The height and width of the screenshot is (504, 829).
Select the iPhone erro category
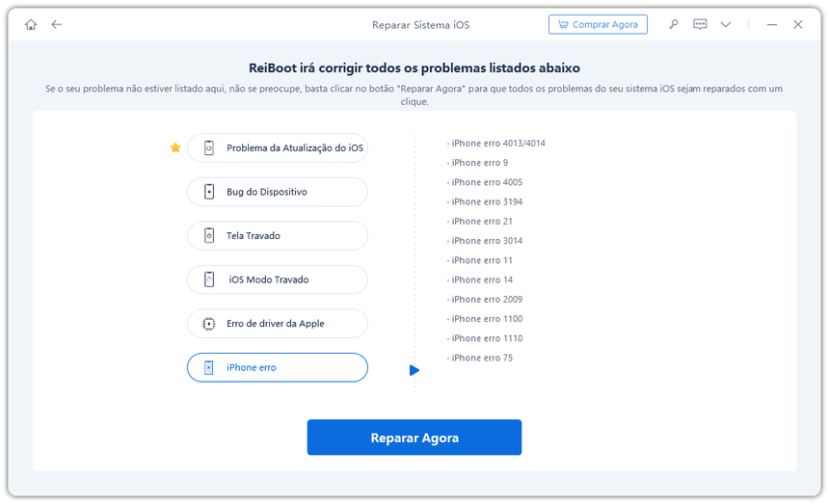click(278, 367)
